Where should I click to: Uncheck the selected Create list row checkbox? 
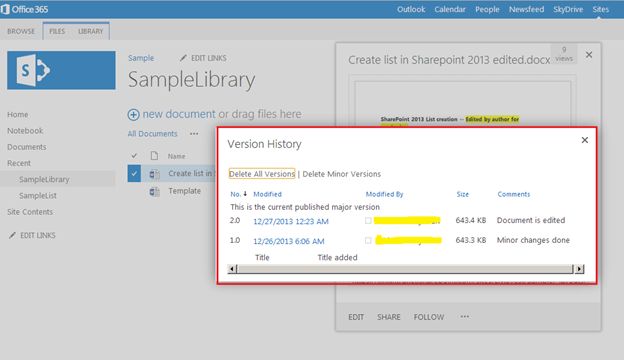tap(134, 174)
